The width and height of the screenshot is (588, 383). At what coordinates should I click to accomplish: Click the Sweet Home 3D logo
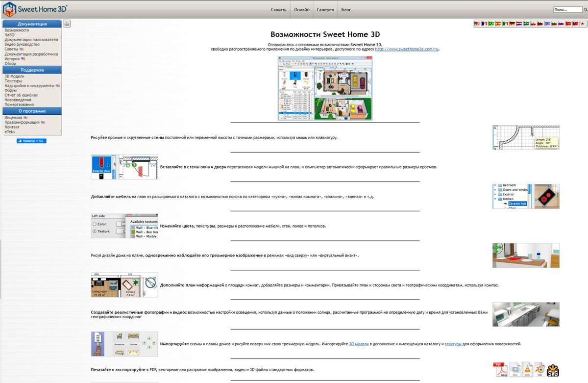[35, 9]
